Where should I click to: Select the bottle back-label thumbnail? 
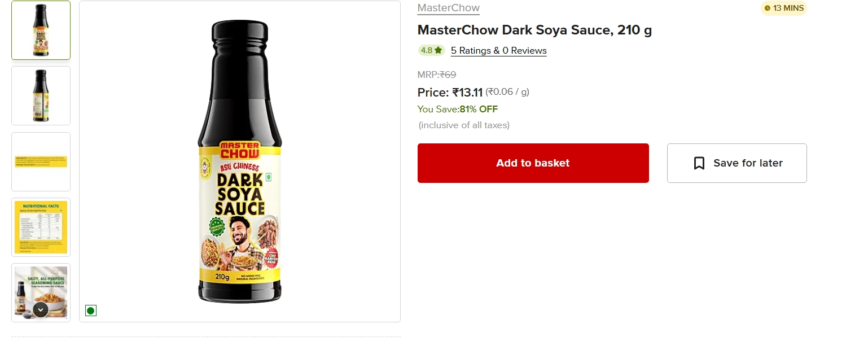[41, 95]
